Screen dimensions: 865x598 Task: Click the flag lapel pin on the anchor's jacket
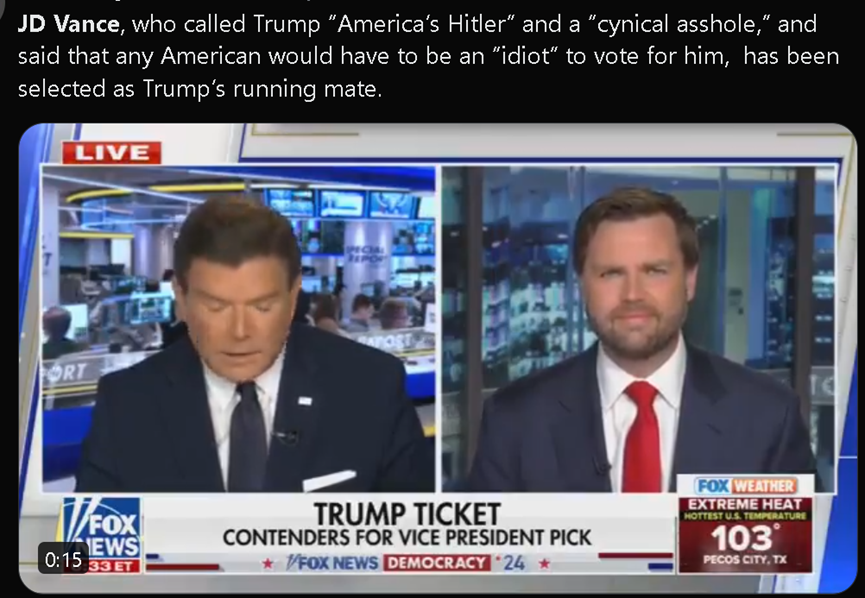coord(305,401)
